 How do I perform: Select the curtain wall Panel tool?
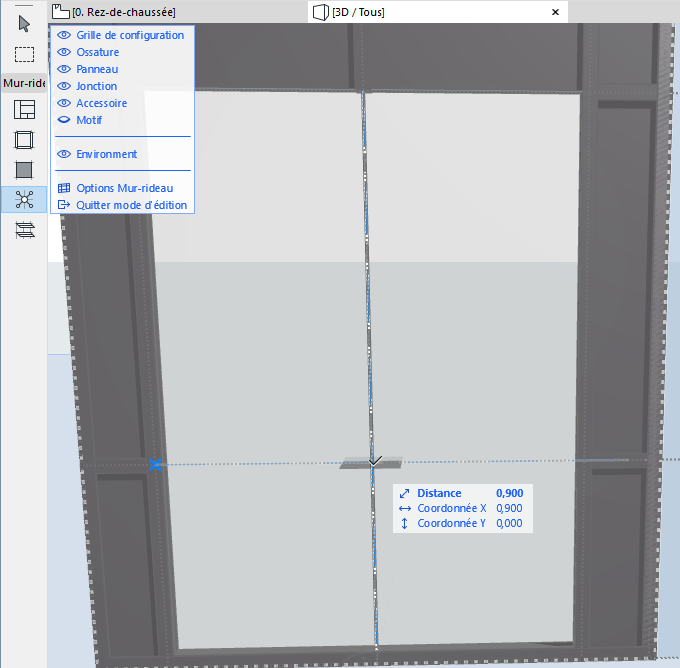[24, 170]
